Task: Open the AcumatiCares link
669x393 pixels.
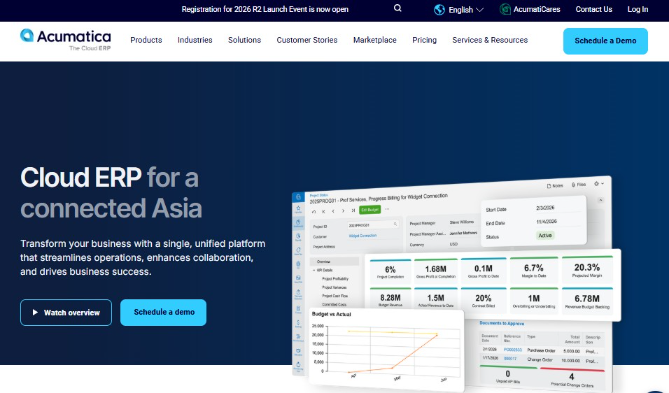Action: coord(536,9)
